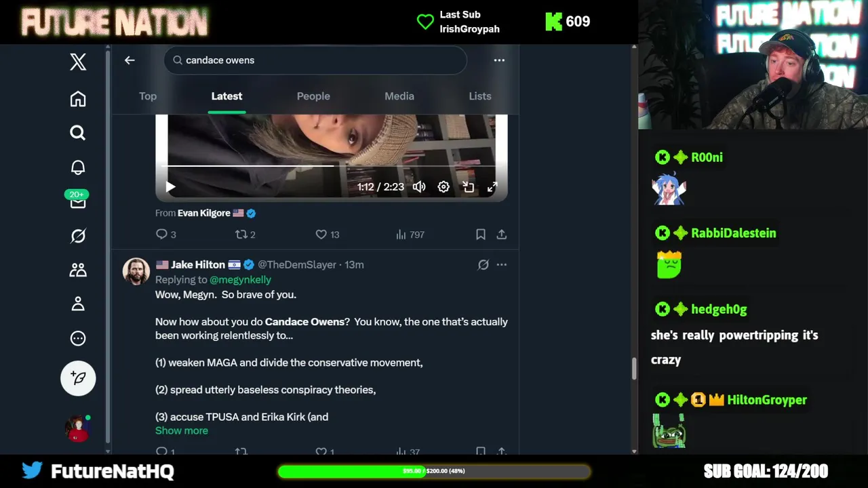
Task: Go to Home in X sidebar
Action: tap(78, 99)
